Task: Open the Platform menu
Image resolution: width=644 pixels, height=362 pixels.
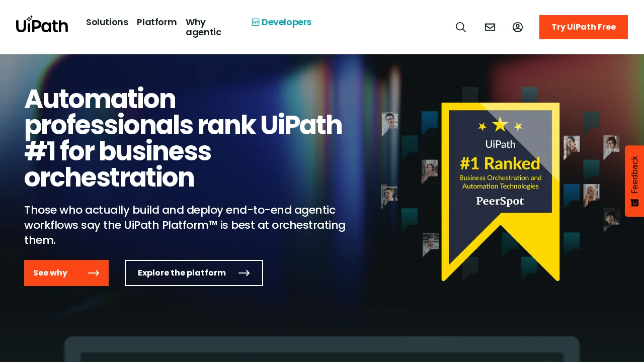Action: [x=156, y=22]
